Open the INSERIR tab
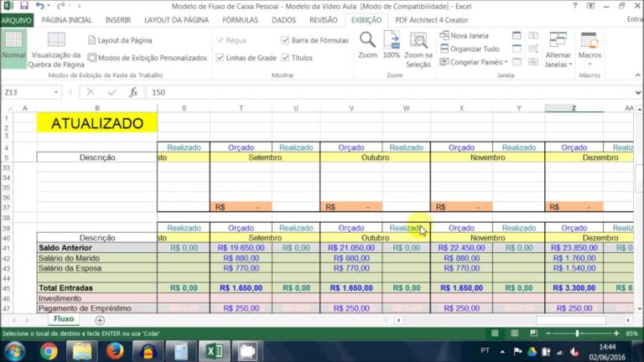 tap(118, 20)
